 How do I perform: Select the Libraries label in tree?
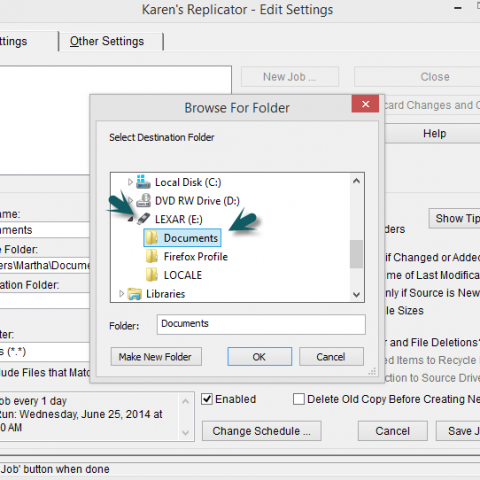pos(165,294)
